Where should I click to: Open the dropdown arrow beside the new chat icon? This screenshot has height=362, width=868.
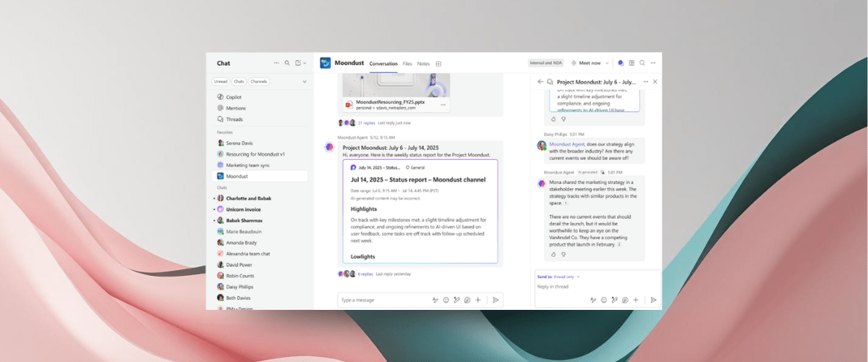(305, 63)
